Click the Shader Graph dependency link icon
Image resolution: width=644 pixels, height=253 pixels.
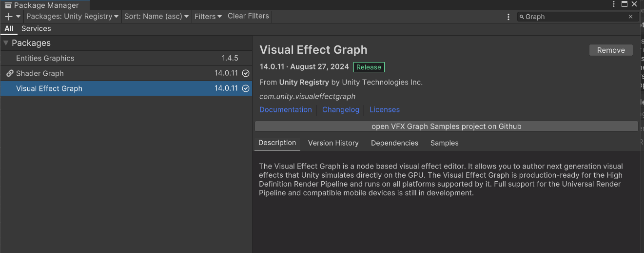pyautogui.click(x=10, y=73)
